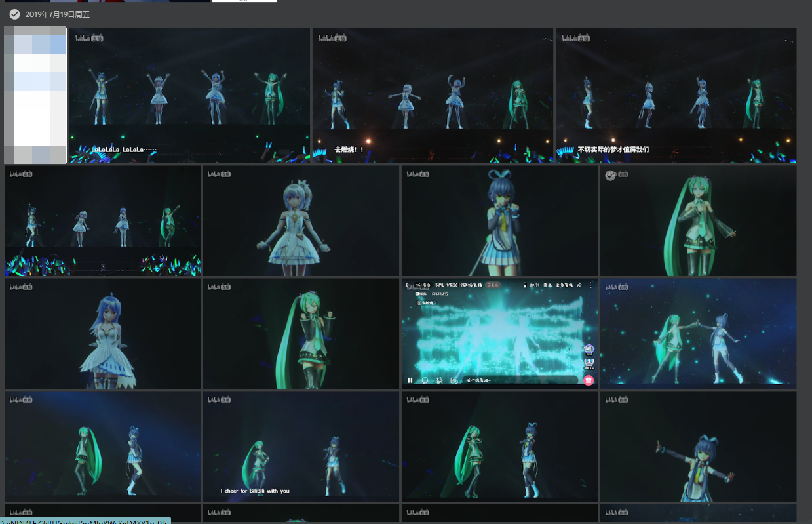Open the BML-VR2019 livestream player screenshot

tap(499, 334)
